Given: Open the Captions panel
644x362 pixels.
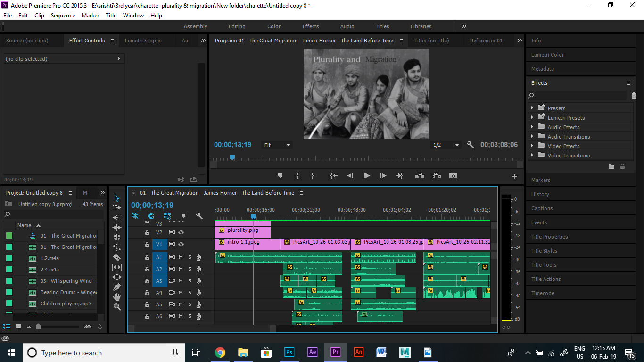Looking at the screenshot, I should tap(542, 208).
